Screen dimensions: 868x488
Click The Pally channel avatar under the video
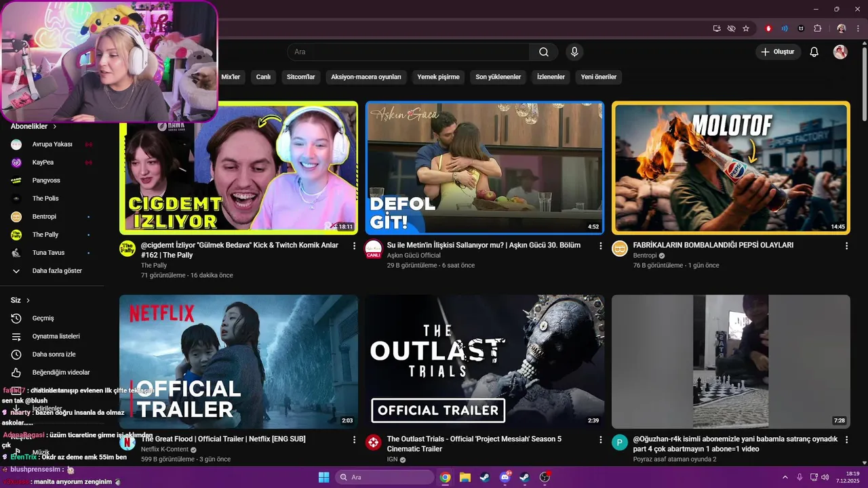[127, 249]
